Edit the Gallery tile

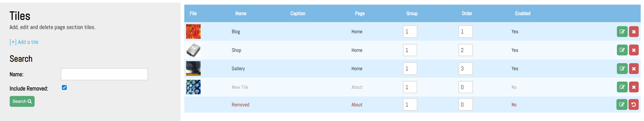[622, 68]
